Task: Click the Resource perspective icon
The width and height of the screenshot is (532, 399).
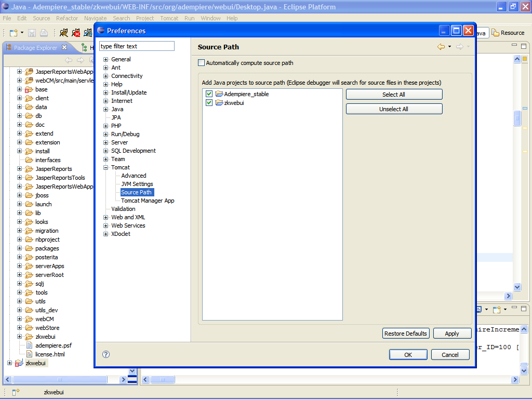Action: click(x=496, y=33)
